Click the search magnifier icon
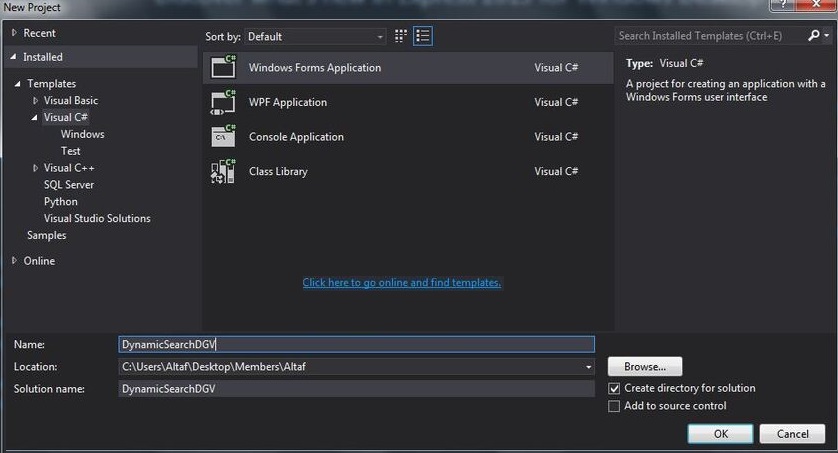Screen dimensions: 838x453 (x=815, y=36)
